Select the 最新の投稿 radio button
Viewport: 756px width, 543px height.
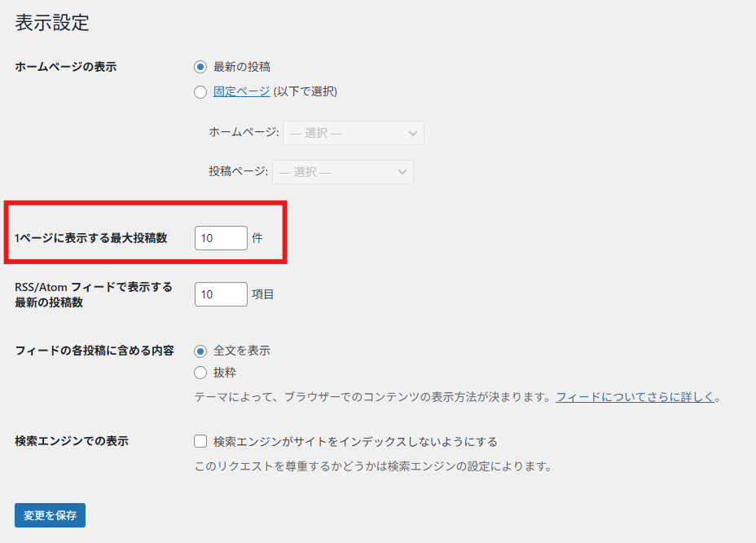click(200, 67)
